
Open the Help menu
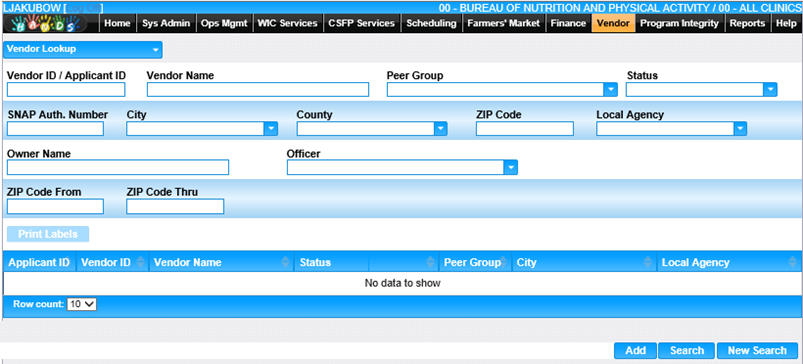point(786,24)
